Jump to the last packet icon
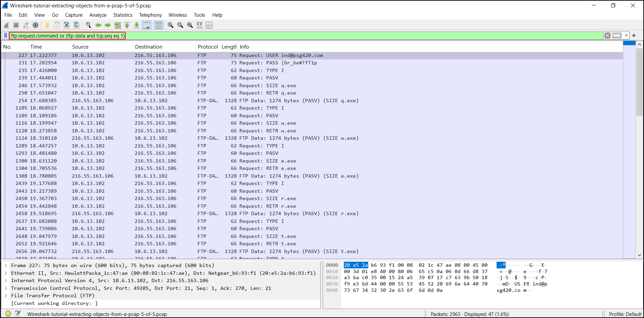Image resolution: width=644 pixels, height=318 pixels. tap(137, 25)
